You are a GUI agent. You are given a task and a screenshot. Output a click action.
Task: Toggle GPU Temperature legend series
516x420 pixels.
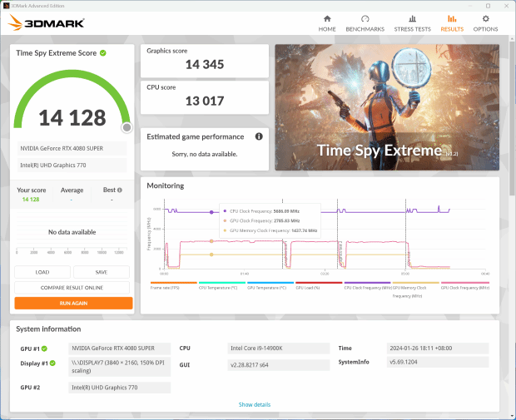click(x=270, y=285)
